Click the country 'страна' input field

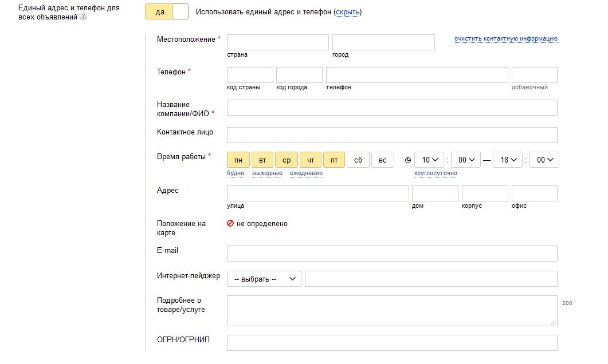click(x=278, y=42)
